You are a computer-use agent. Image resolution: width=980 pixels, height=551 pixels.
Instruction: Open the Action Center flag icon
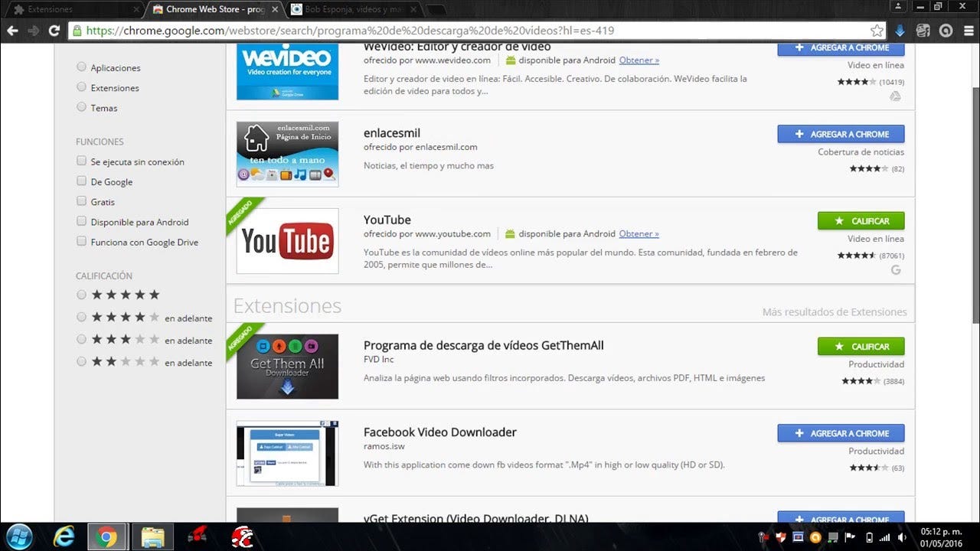tap(851, 537)
